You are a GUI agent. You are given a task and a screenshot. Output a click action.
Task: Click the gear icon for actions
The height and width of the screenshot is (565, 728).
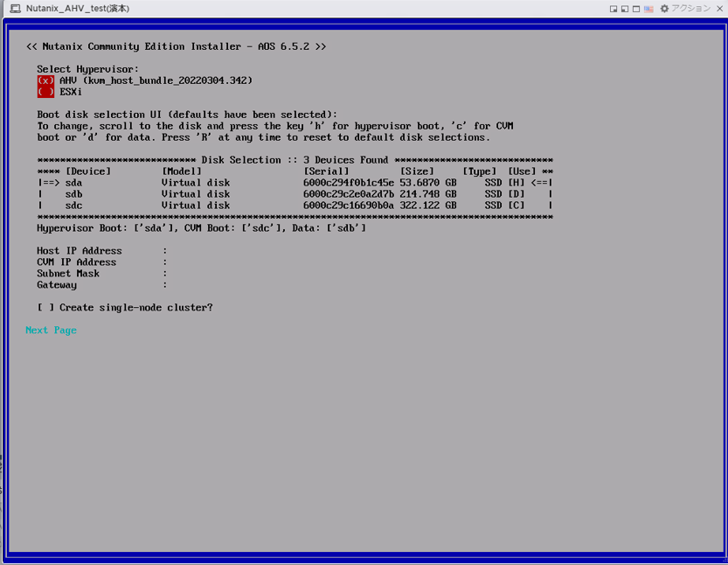[x=664, y=9]
